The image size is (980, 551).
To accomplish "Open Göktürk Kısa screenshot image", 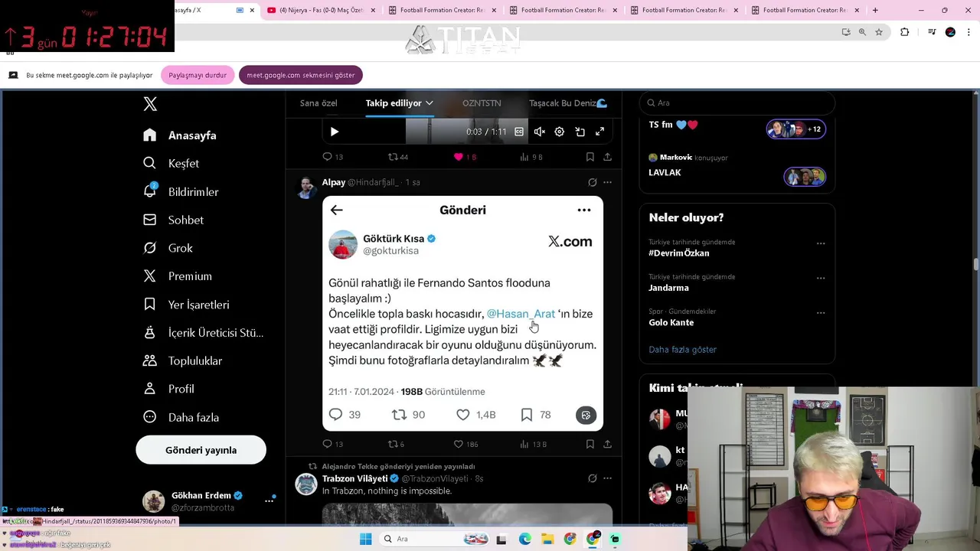I will 462,313.
